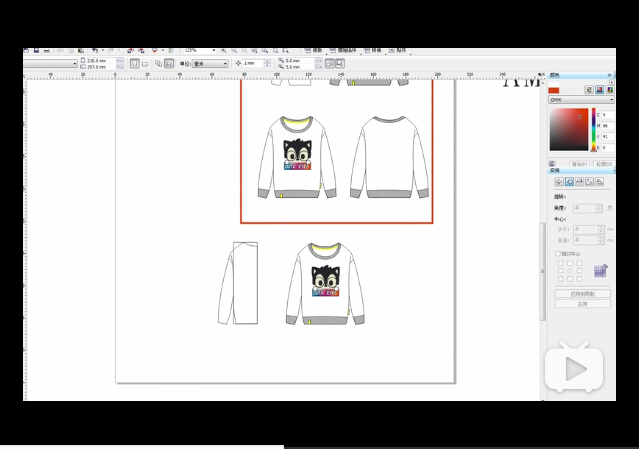Select the center anchor radio button

570,271
